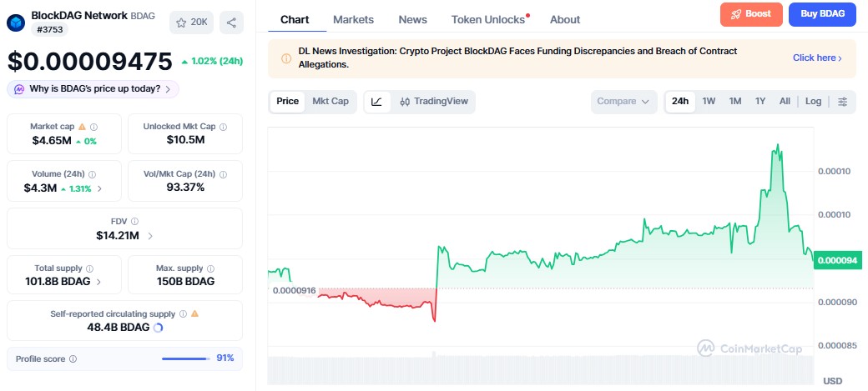Click the price peak on the chart

click(x=778, y=145)
